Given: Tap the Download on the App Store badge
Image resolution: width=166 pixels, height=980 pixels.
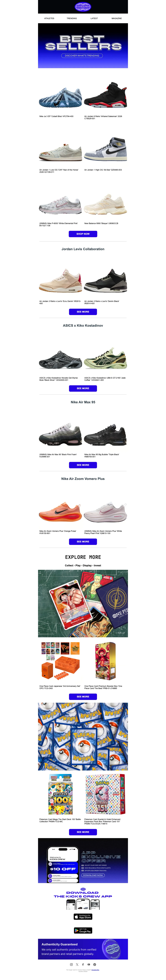Looking at the screenshot, I should [x=83, y=917].
